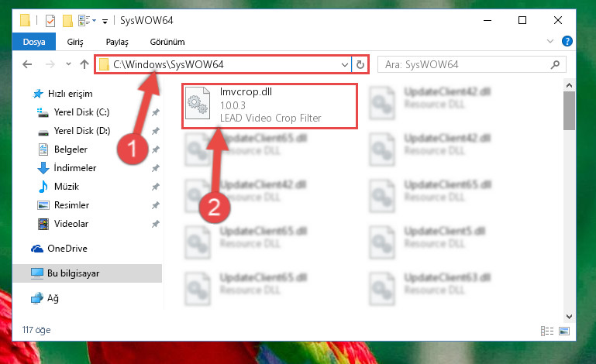Click the vertical scrollbar thumb

point(569,111)
